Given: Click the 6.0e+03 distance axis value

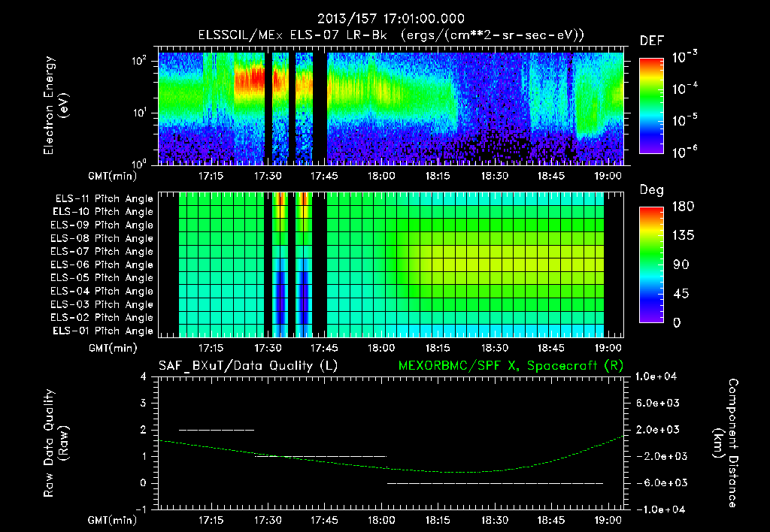Looking at the screenshot, I should (659, 403).
